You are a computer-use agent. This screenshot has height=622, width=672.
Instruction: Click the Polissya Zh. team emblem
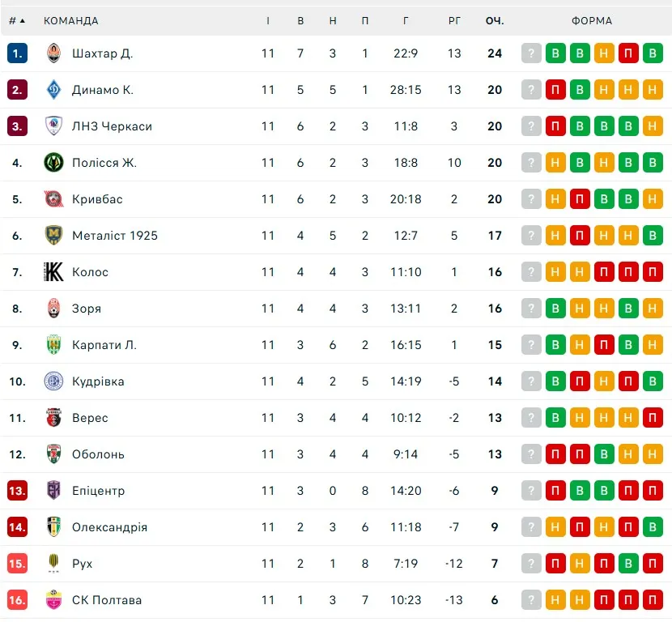53,163
